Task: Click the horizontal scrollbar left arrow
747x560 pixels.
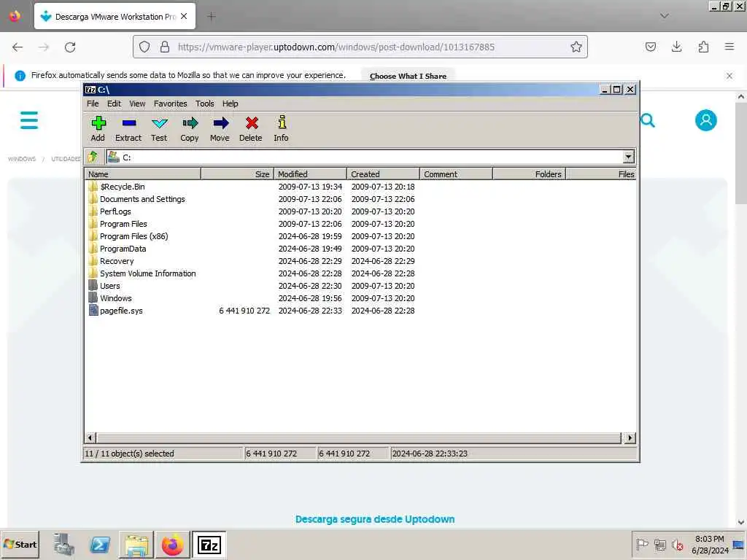Action: 90,437
